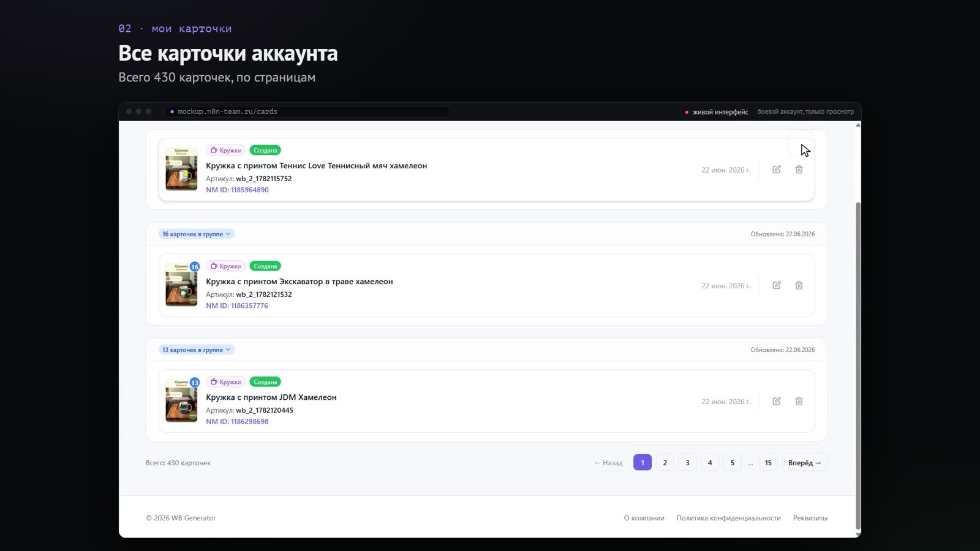Image resolution: width=980 pixels, height=551 pixels.
Task: Open О компании footer link
Action: click(x=644, y=518)
